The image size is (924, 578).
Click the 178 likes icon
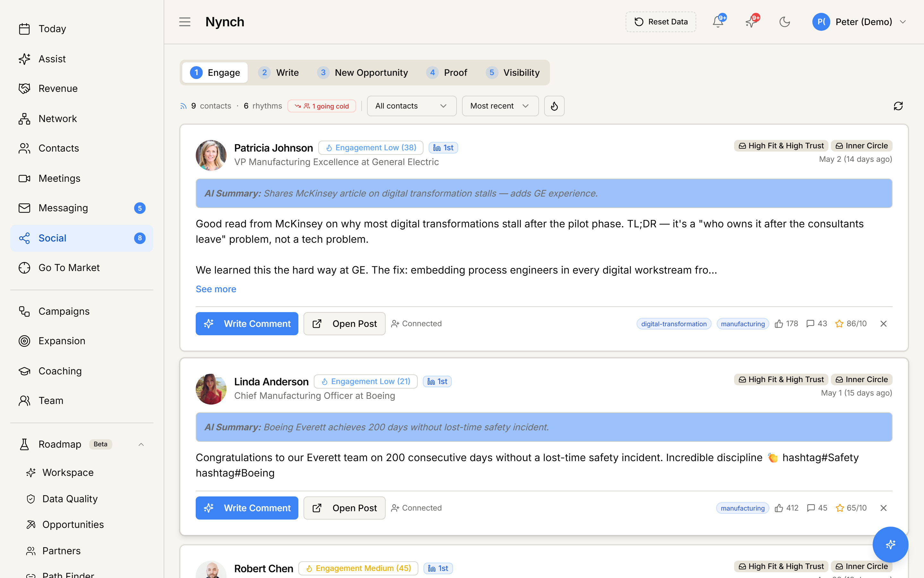click(779, 324)
